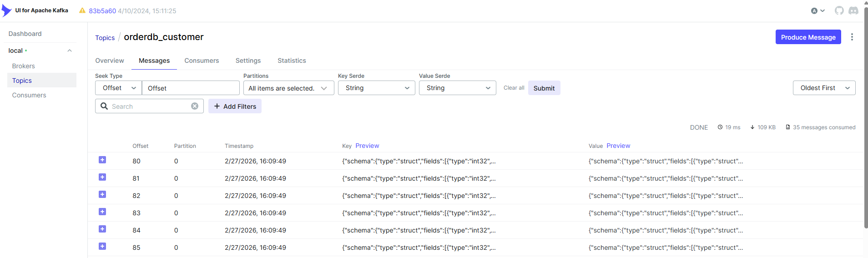Click the Value Preview link
This screenshot has width=868, height=258.
[618, 146]
